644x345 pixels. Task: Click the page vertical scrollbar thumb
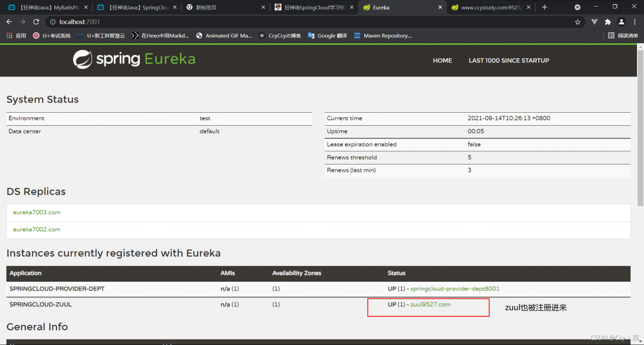[640, 128]
